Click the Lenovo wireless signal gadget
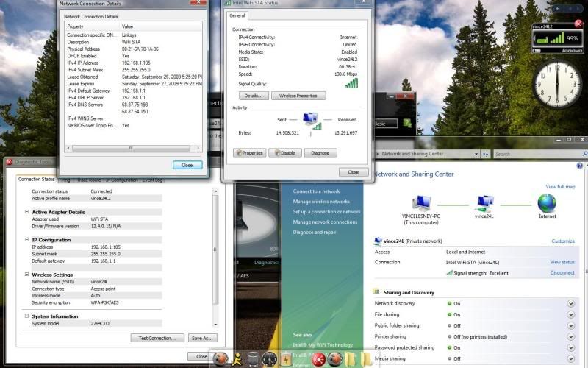 point(557,37)
